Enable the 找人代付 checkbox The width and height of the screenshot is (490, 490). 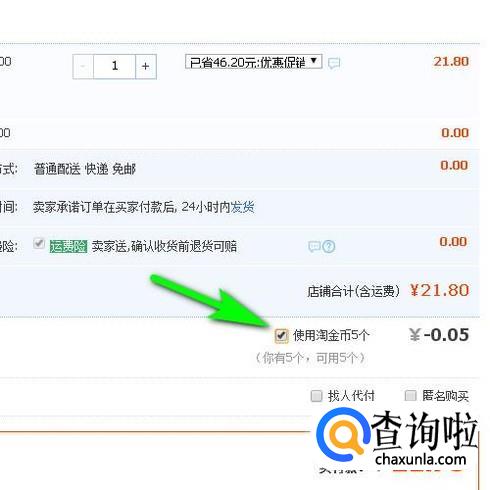coord(316,396)
